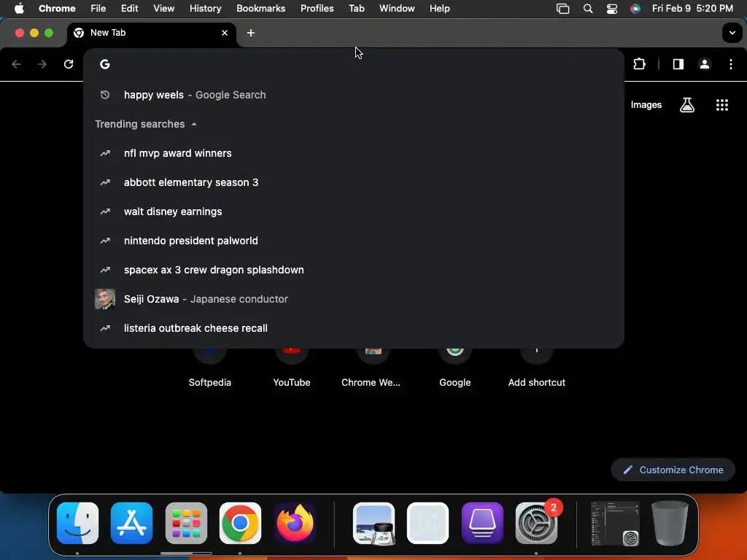Open the History menu
The width and height of the screenshot is (747, 560).
tap(205, 9)
